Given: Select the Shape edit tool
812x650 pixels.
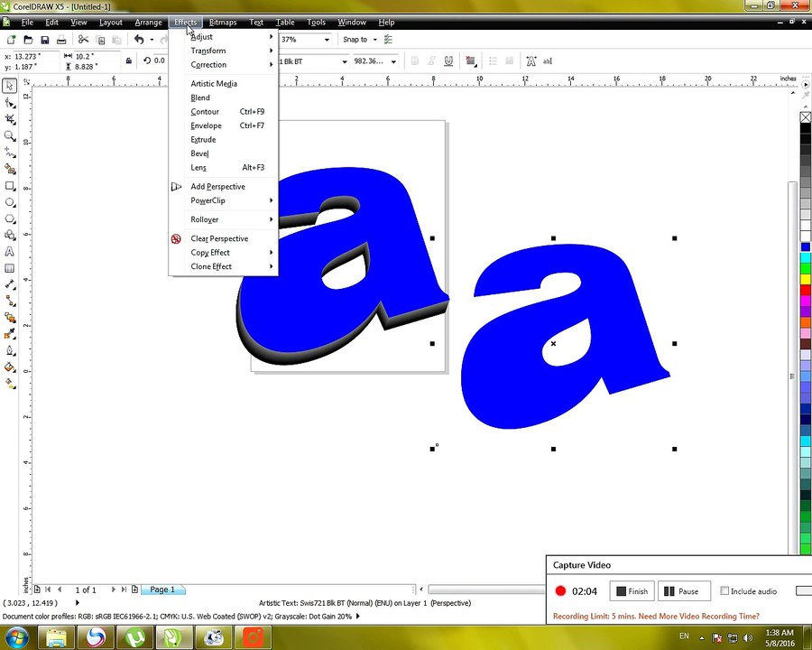Looking at the screenshot, I should [x=10, y=103].
